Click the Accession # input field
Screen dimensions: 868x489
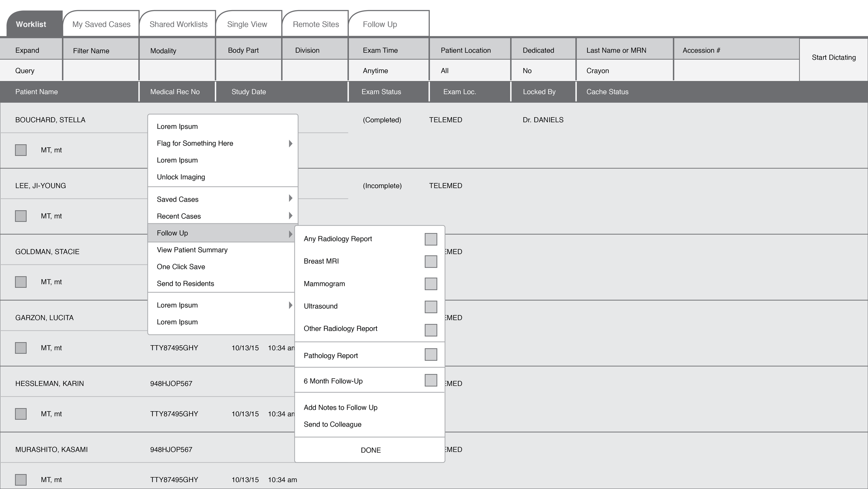[736, 70]
